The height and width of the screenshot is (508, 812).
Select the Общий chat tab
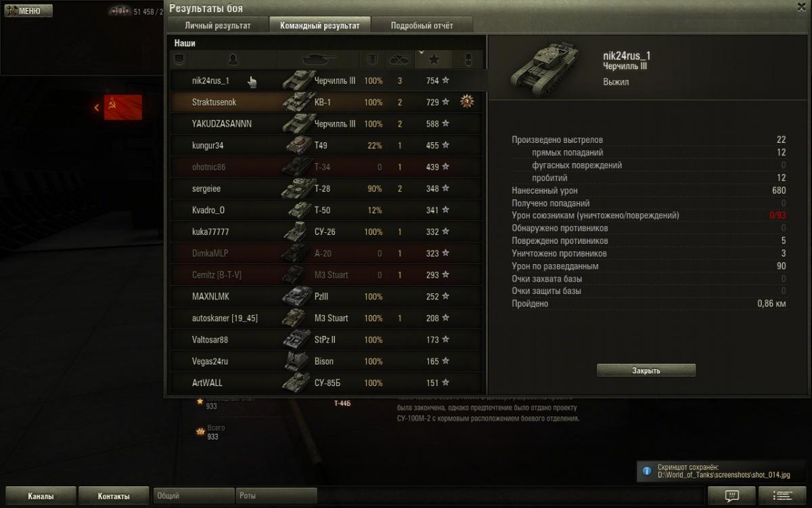(194, 496)
